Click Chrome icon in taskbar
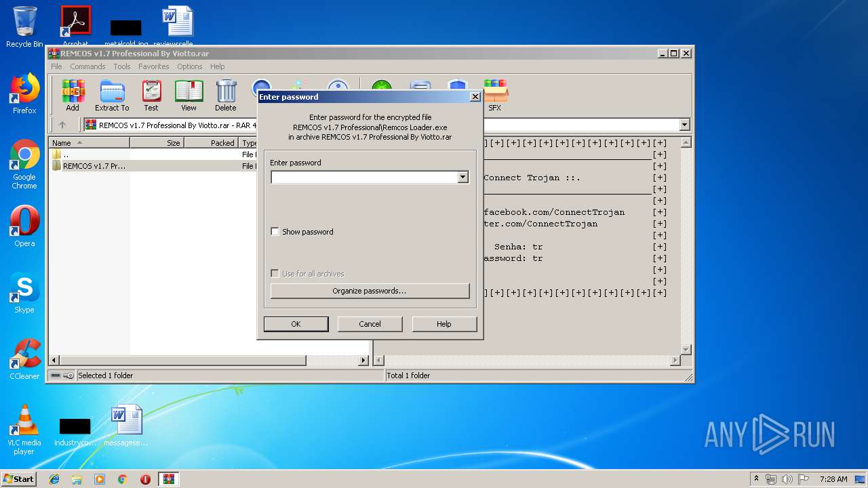 click(123, 479)
